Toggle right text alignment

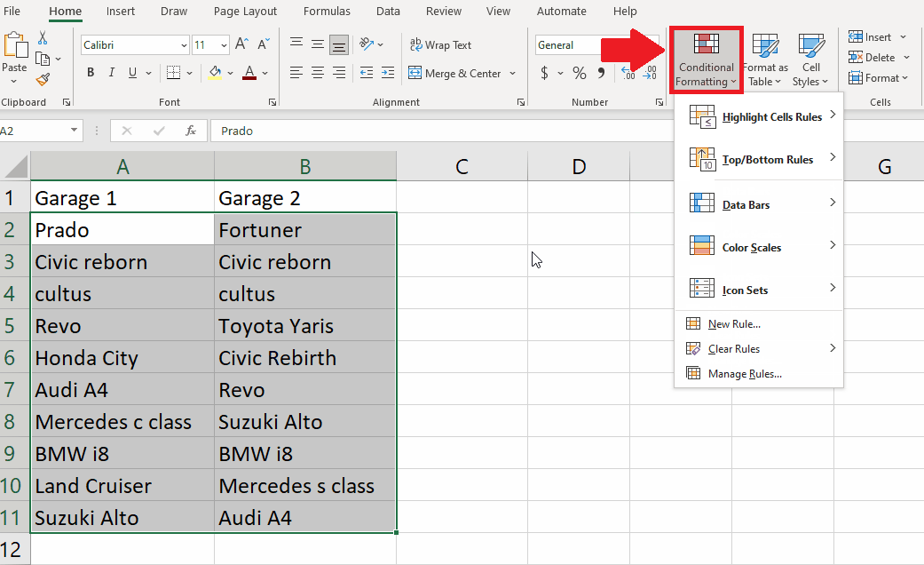click(x=338, y=74)
